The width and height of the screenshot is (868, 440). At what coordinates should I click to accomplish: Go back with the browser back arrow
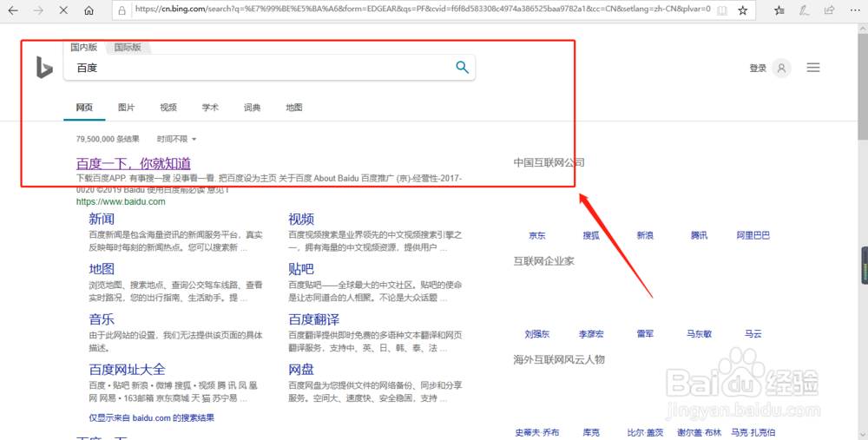pyautogui.click(x=13, y=10)
